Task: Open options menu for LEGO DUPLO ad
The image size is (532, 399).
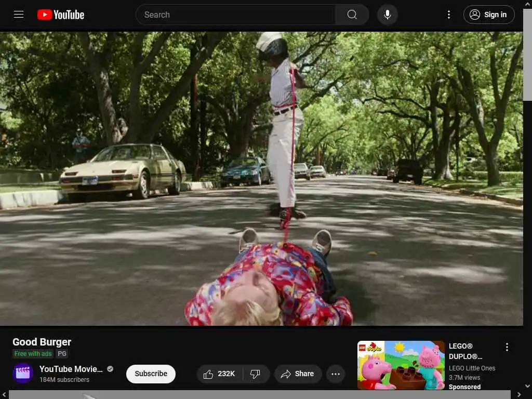Action: (507, 347)
